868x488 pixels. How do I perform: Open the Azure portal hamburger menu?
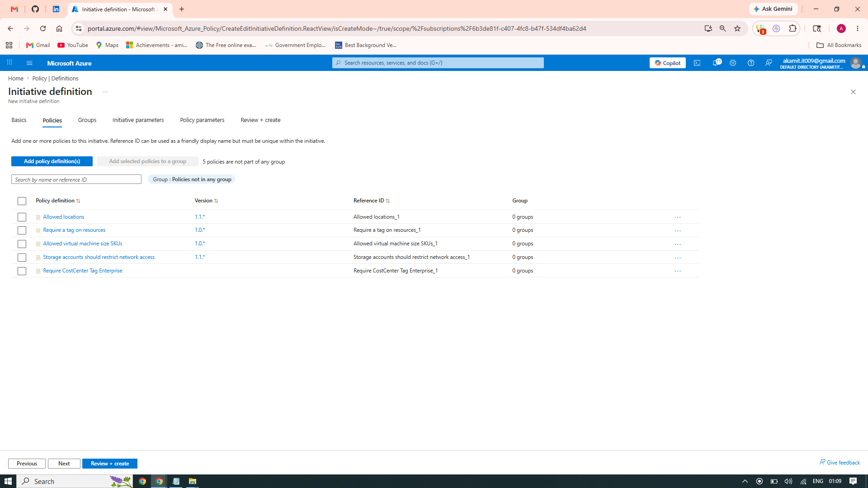point(29,63)
